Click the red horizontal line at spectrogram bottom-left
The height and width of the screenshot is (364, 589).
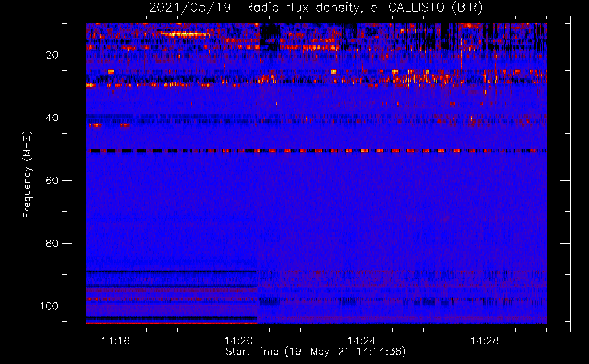171,323
